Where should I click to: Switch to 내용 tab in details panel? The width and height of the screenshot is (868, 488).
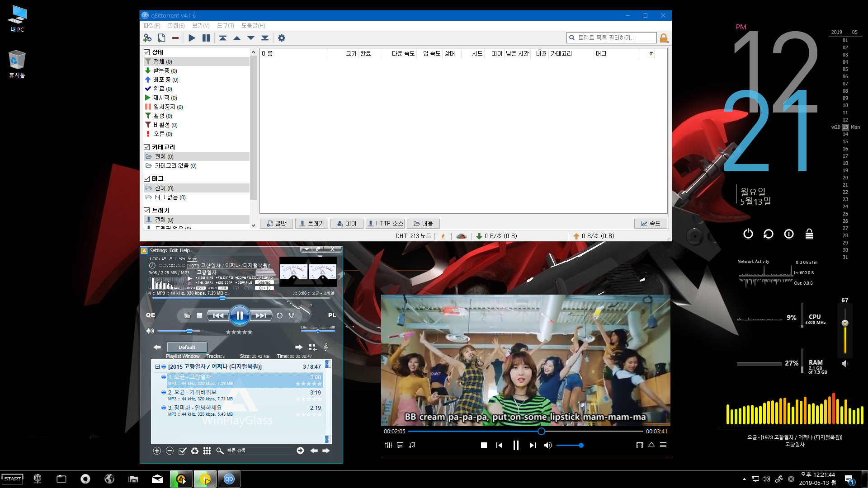(423, 223)
